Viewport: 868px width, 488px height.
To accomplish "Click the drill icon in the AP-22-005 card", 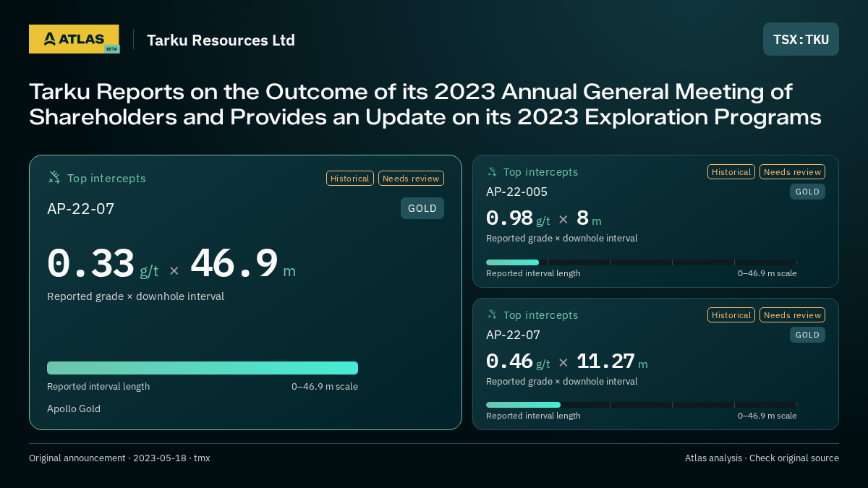I will (492, 171).
